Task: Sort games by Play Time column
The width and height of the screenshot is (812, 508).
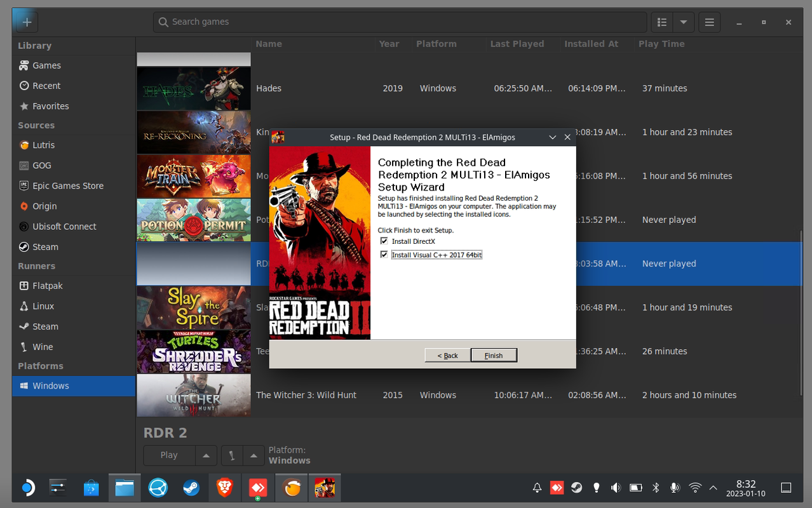Action: 661,44
